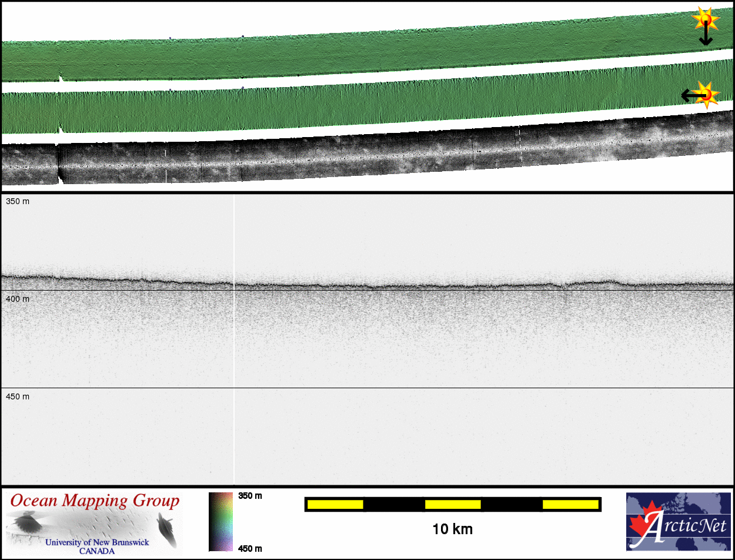Open the ArcticNet logo

tap(679, 521)
